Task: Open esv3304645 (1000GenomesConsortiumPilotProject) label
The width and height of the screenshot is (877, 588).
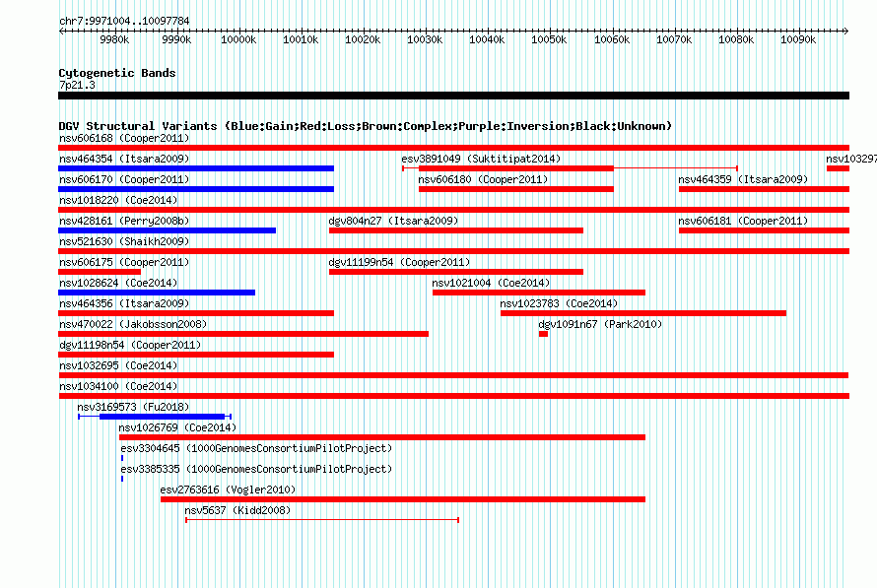Action: [x=256, y=448]
